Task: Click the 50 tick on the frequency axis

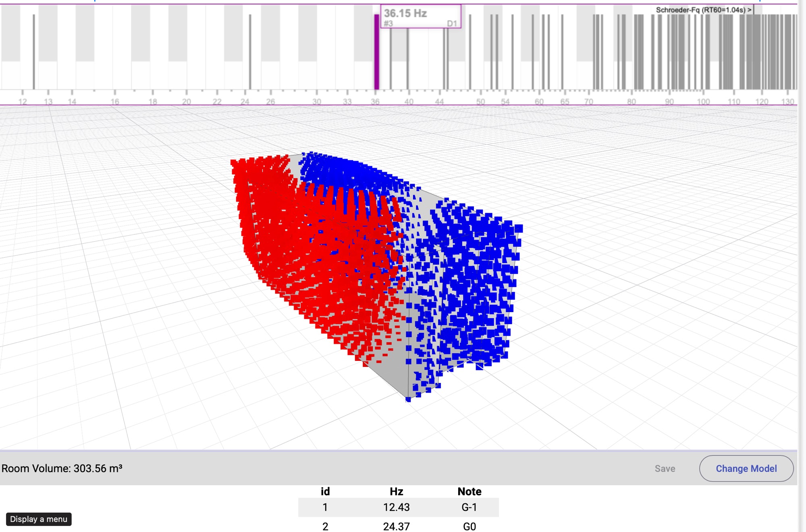Action: 481,101
